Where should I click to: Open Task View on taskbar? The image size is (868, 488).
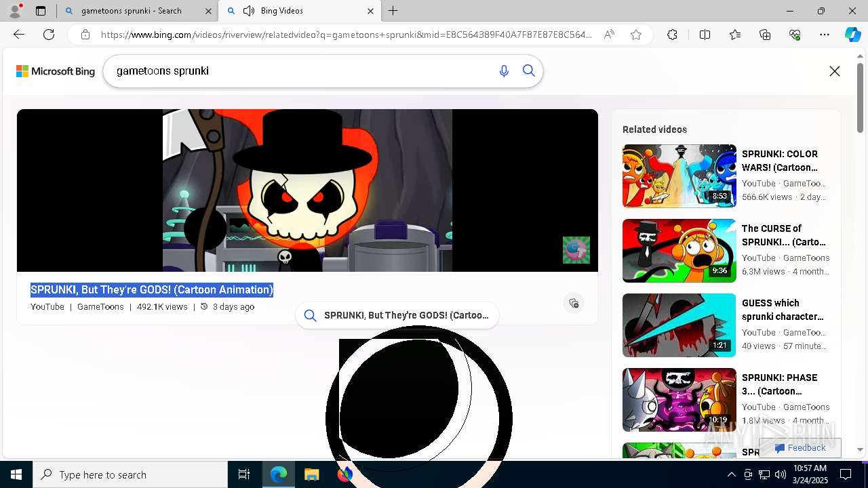pos(244,474)
